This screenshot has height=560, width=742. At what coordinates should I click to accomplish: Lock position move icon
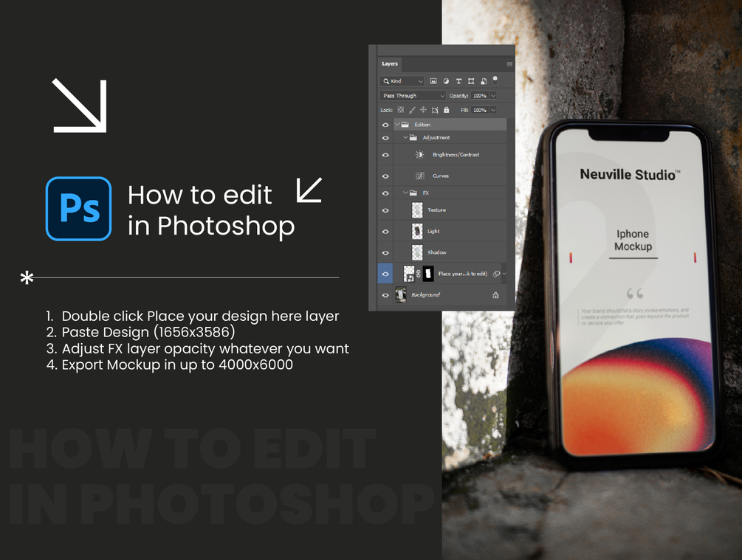[423, 110]
